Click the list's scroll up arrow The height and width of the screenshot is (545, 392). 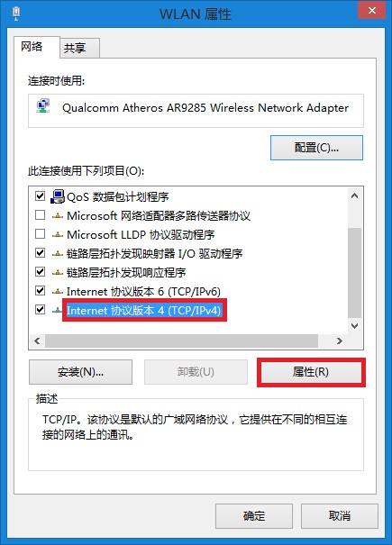pos(354,195)
